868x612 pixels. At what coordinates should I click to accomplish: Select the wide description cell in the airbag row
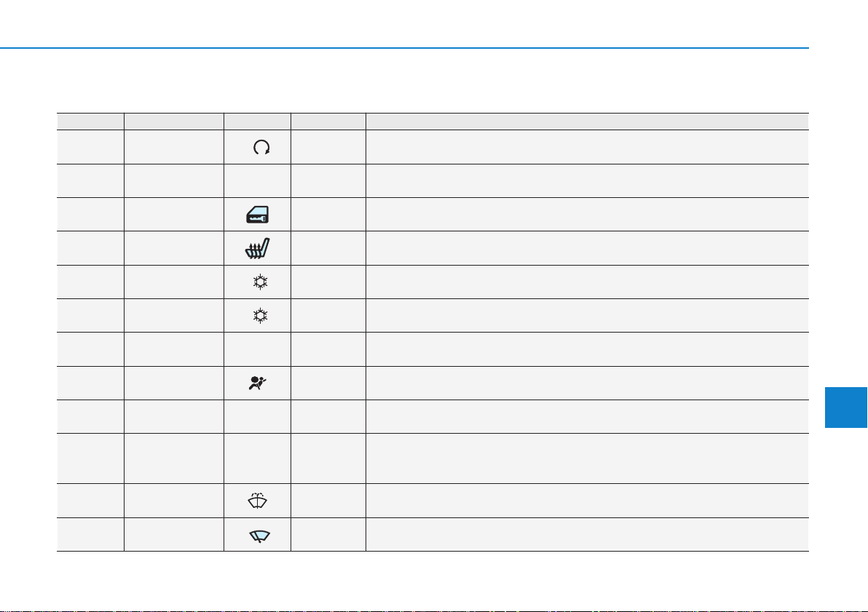(588, 383)
